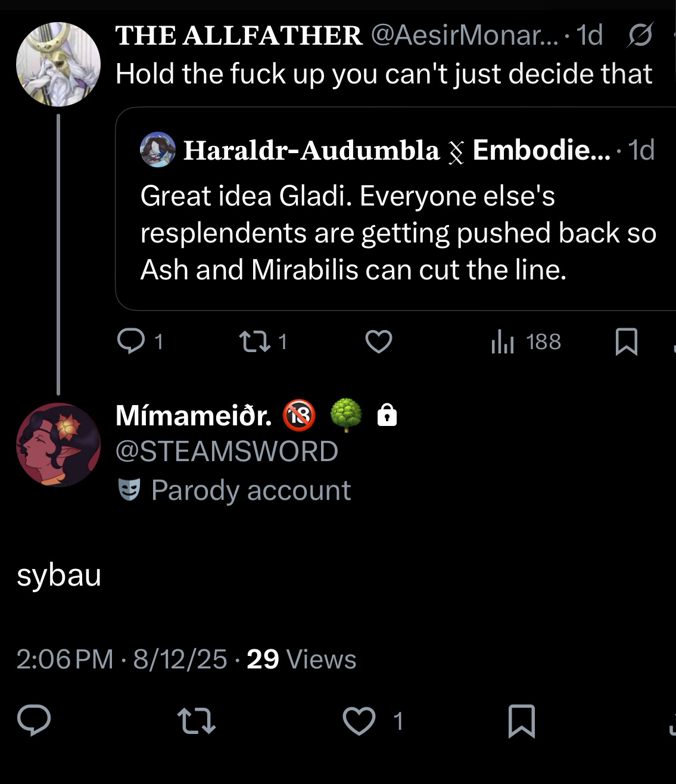Open THE ALLFATHER display name
676x784 pixels.
point(238,36)
